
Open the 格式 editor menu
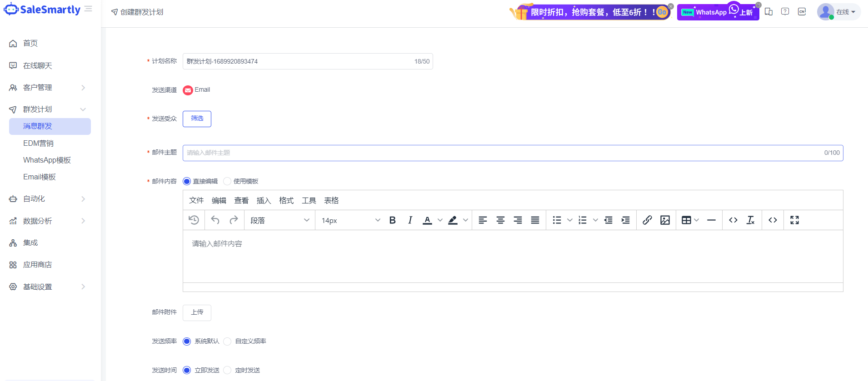[x=286, y=200]
